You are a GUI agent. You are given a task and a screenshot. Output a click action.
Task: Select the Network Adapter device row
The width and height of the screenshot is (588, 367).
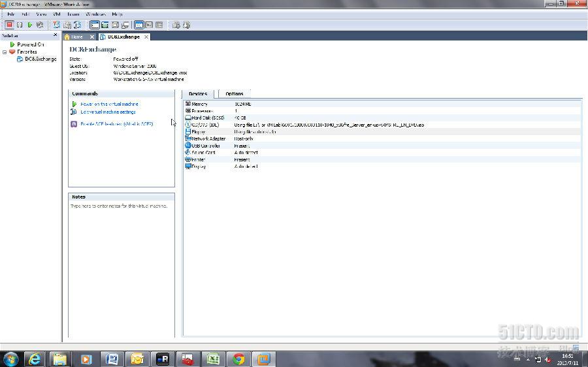[382, 138]
